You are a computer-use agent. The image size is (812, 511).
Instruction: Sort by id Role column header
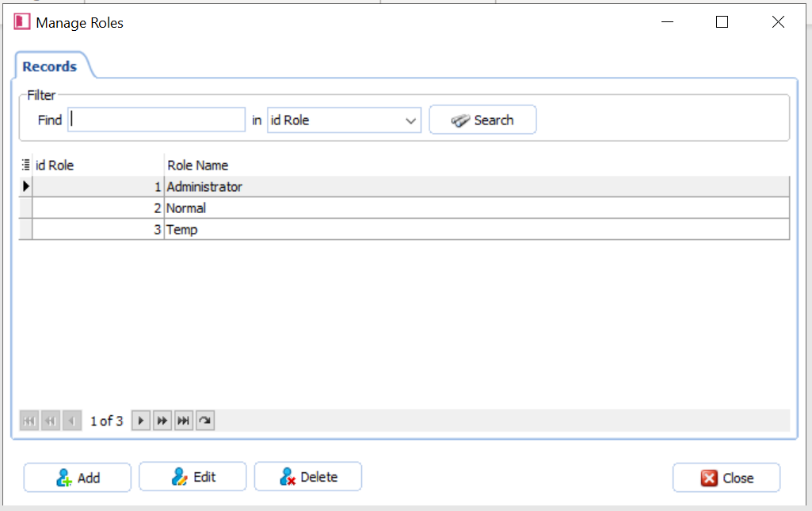[x=98, y=165]
